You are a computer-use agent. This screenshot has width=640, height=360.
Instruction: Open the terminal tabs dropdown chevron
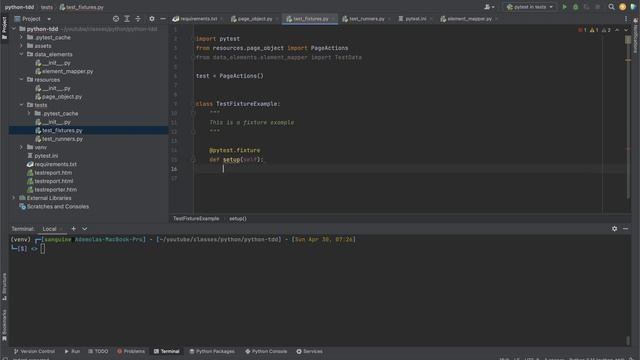click(84, 229)
